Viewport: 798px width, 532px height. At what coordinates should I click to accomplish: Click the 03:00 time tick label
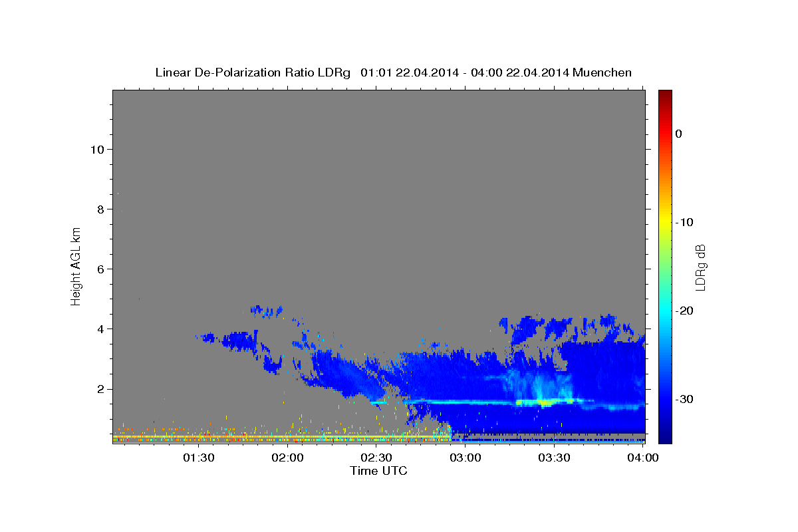pos(465,458)
